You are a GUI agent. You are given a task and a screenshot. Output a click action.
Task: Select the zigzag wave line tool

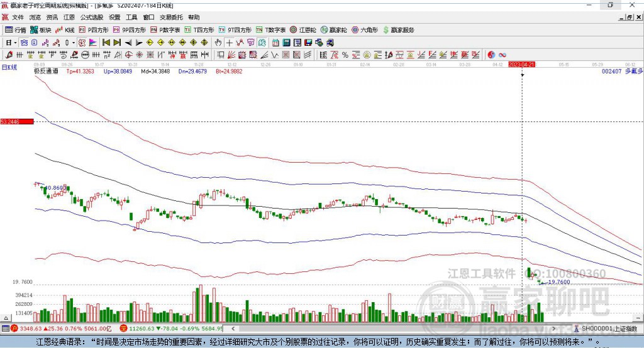point(275,55)
